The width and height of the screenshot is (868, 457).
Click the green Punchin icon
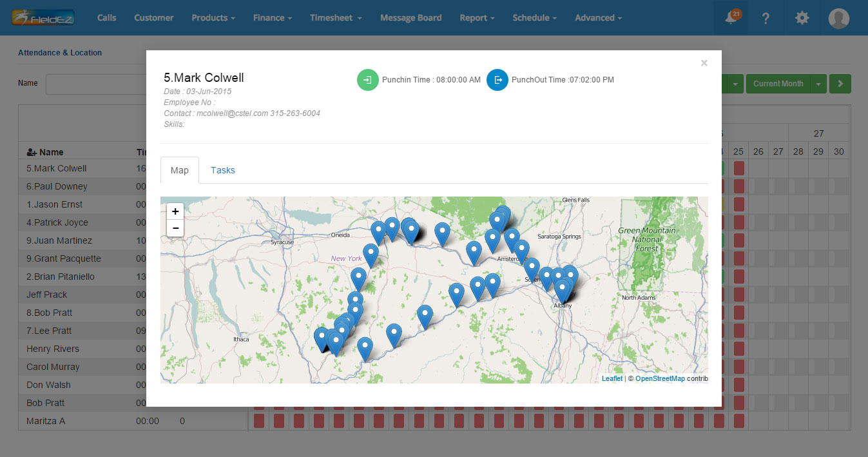368,80
